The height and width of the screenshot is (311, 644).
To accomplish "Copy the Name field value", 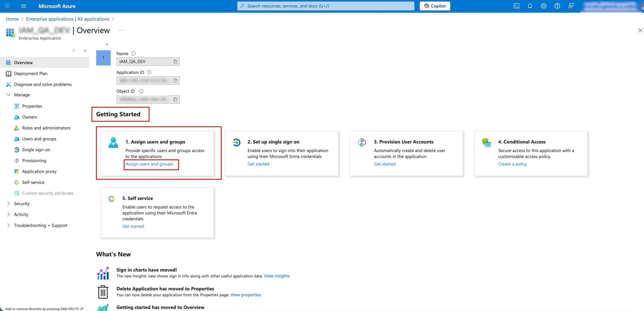I will coord(175,62).
